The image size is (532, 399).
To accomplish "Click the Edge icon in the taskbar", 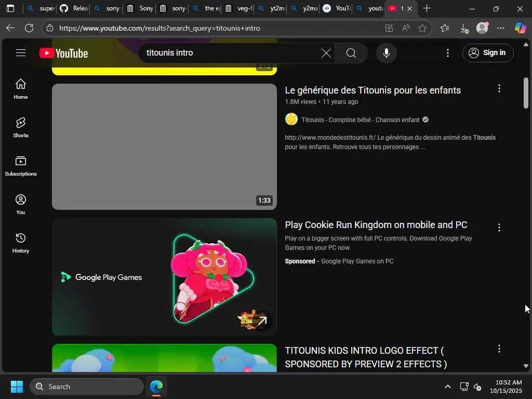I will click(156, 387).
